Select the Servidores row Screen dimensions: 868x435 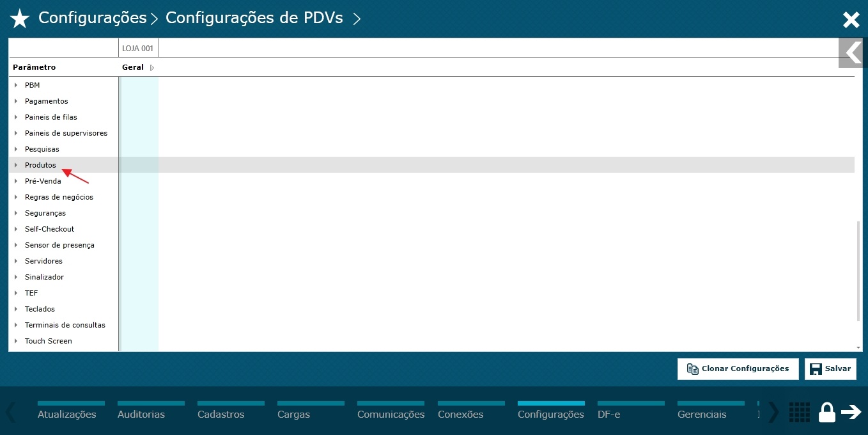(431, 261)
